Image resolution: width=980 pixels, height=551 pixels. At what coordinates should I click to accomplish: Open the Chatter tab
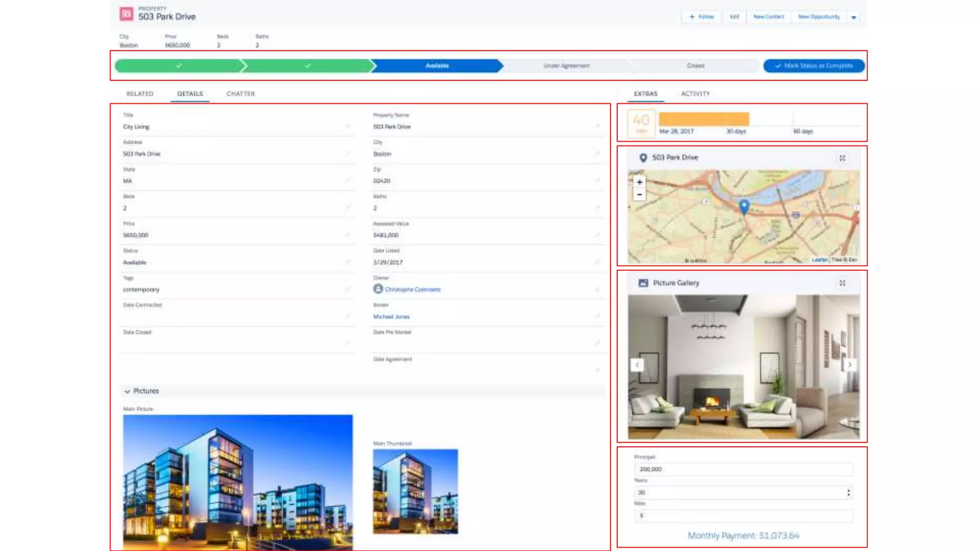point(241,94)
